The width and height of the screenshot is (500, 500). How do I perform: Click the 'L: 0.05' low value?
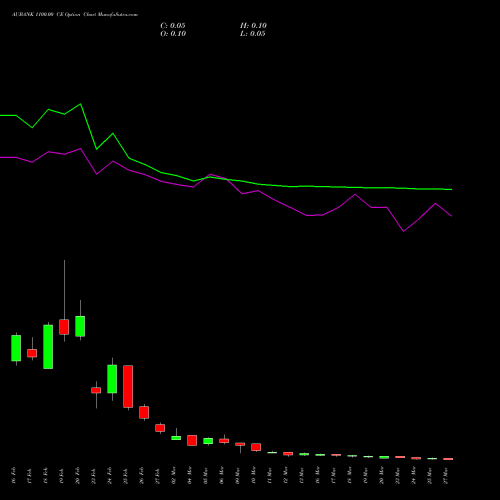click(x=253, y=34)
